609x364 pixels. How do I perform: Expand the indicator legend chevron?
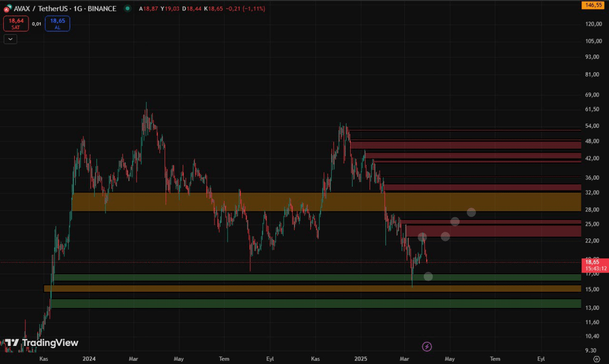tap(10, 39)
